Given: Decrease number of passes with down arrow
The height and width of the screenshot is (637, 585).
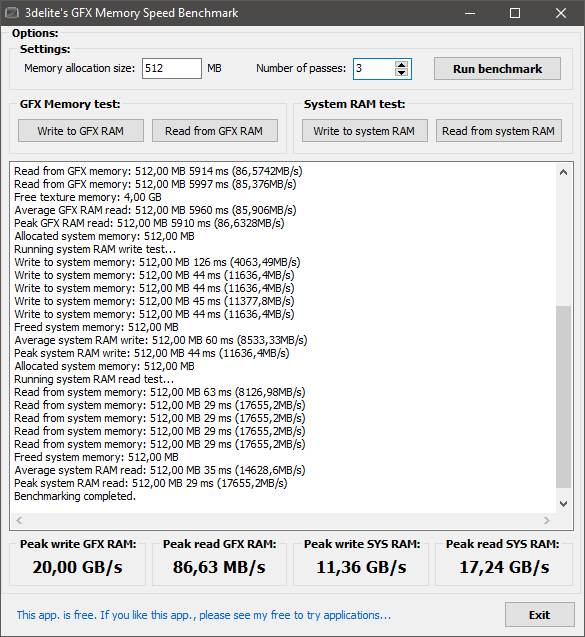Looking at the screenshot, I should pyautogui.click(x=401, y=73).
